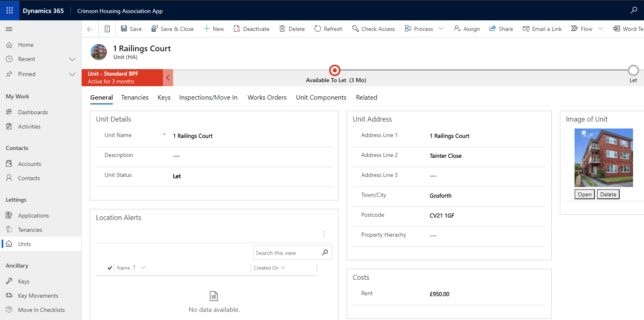Open the Created On column dropdown
Screen dimensions: 644x320
283,268
